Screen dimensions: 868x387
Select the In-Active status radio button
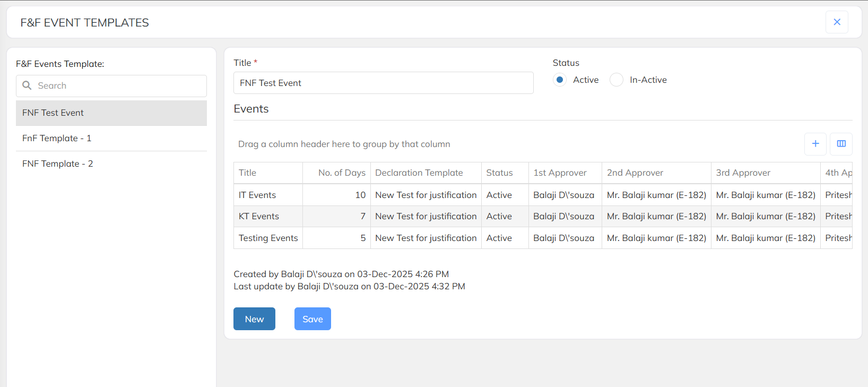click(x=617, y=80)
